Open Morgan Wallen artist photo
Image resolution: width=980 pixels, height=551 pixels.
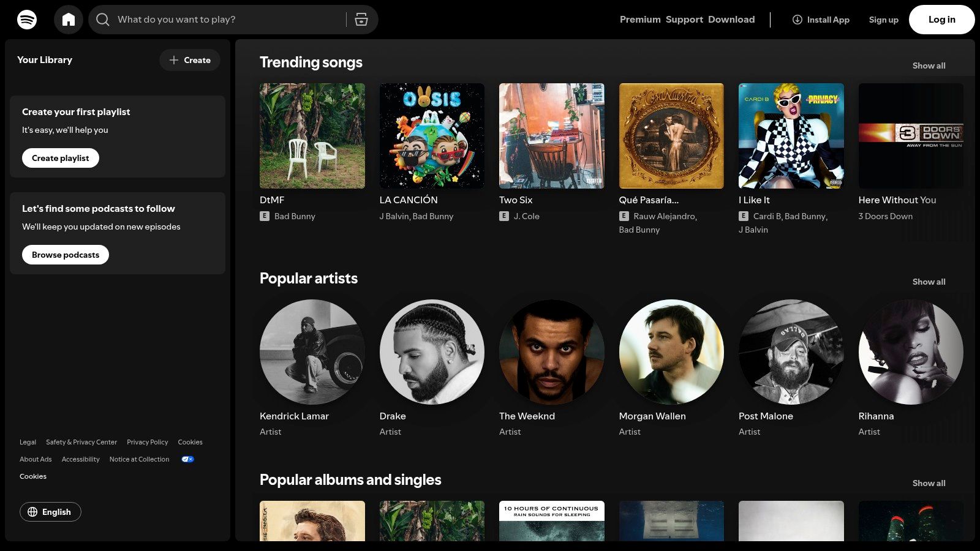671,352
